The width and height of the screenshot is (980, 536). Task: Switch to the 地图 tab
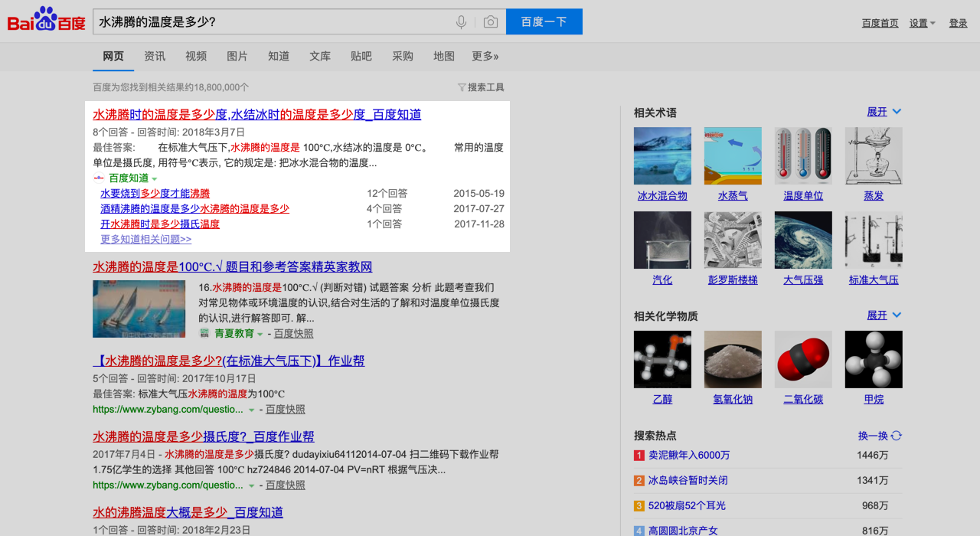pyautogui.click(x=444, y=56)
